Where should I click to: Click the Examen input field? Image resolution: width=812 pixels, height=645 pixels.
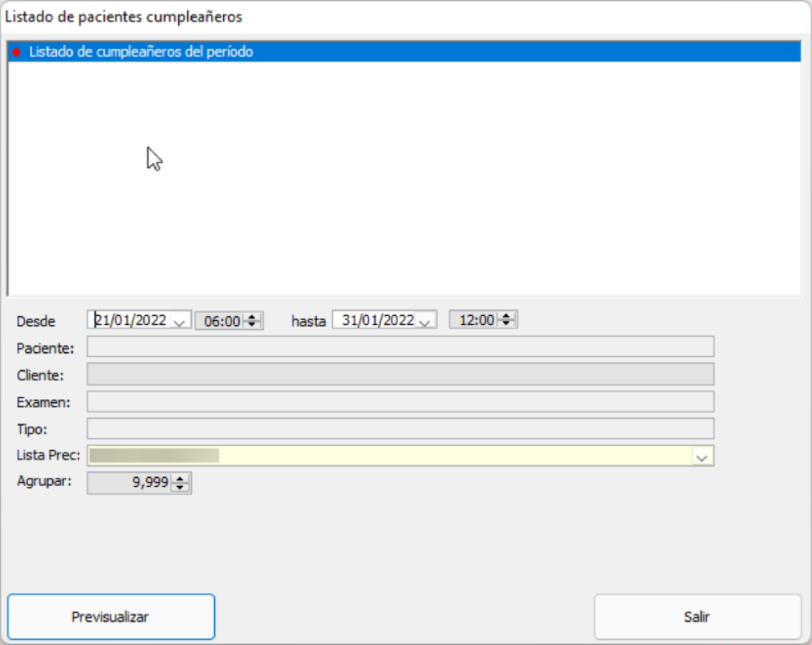click(400, 402)
